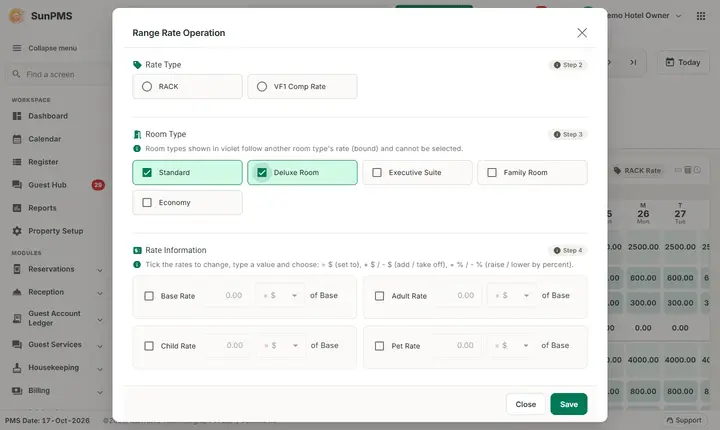Open Property Setup in sidebar

click(x=56, y=231)
